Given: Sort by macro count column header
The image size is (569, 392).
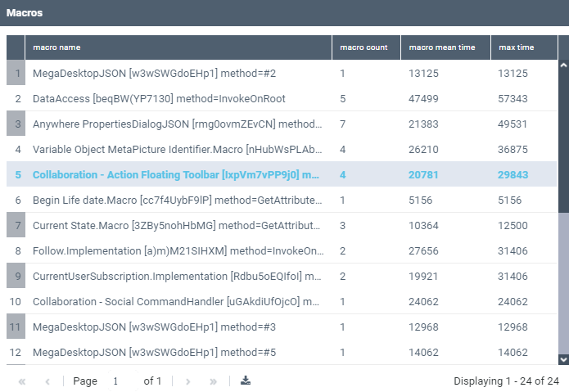Looking at the screenshot, I should point(365,47).
